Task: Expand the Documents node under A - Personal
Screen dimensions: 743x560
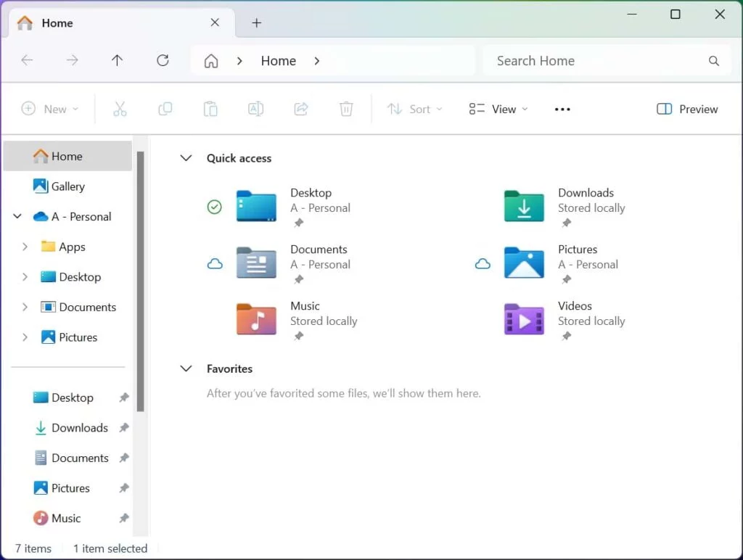Action: pyautogui.click(x=25, y=307)
